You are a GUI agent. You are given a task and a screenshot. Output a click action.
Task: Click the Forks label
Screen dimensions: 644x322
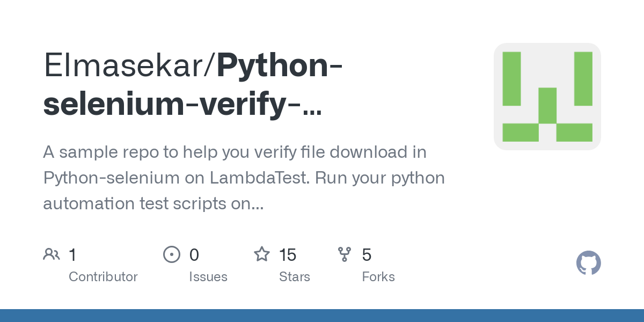tap(378, 277)
